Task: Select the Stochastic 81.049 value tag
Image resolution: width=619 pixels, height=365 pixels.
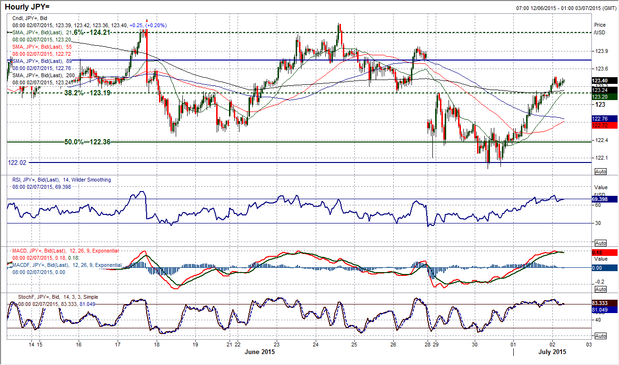Action: 604,310
